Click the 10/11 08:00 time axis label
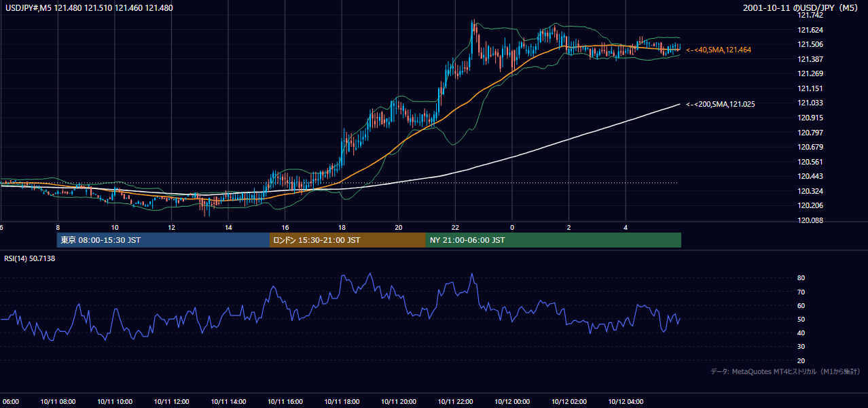 tap(58, 402)
